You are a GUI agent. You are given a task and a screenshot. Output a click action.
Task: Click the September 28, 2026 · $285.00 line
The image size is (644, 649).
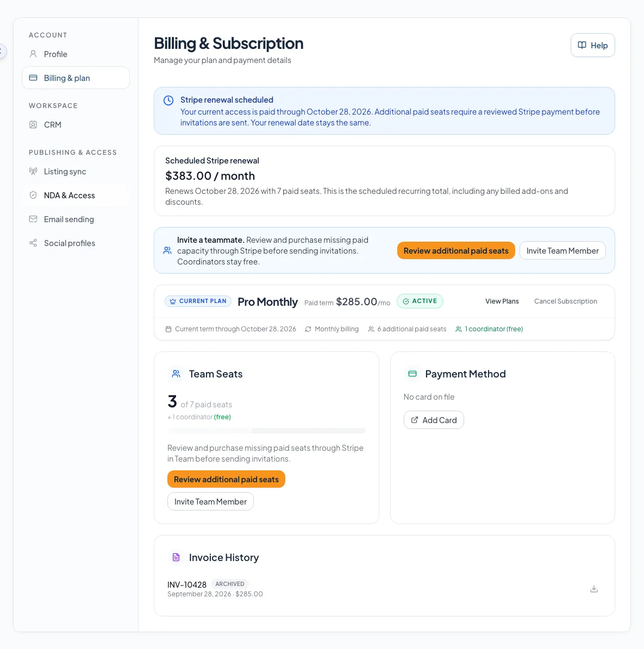215,594
